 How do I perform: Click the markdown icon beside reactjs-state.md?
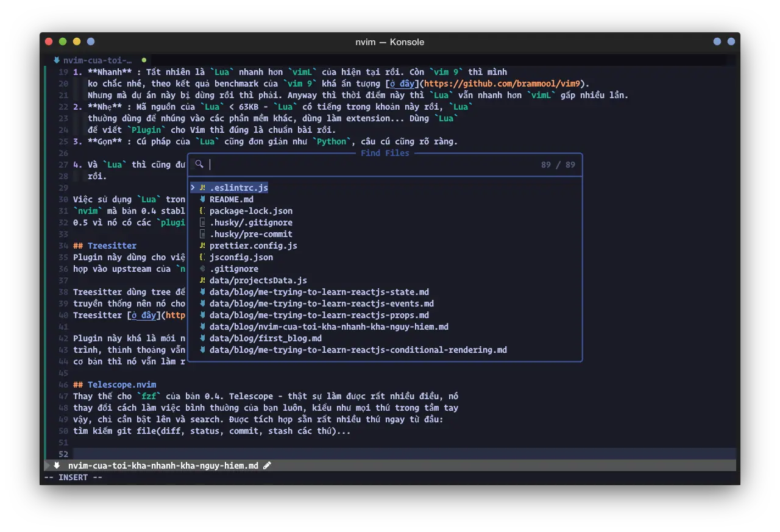tap(202, 292)
